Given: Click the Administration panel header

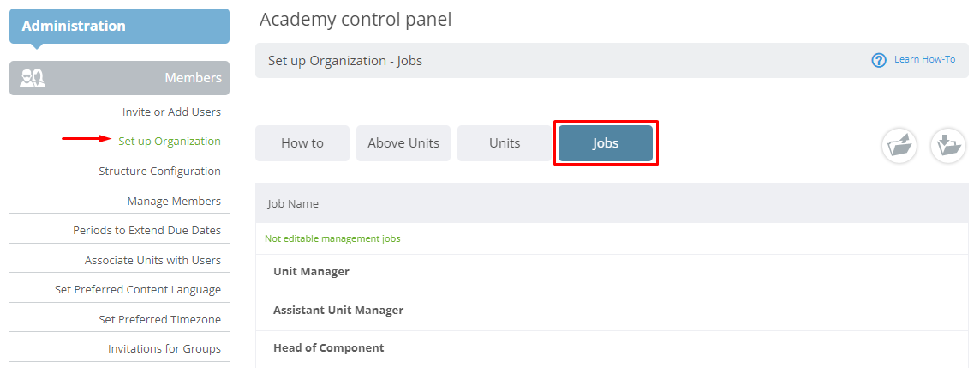Looking at the screenshot, I should coord(119,27).
